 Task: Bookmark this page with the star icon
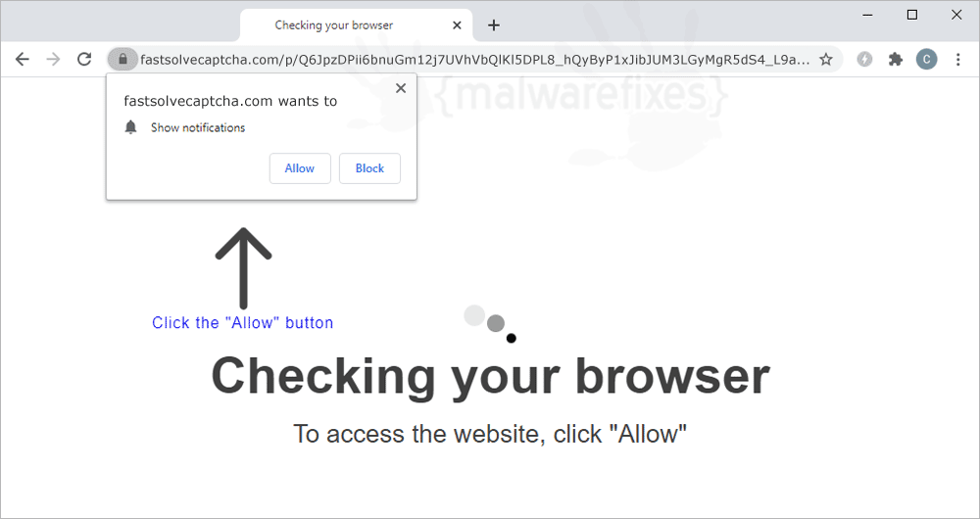pyautogui.click(x=825, y=60)
